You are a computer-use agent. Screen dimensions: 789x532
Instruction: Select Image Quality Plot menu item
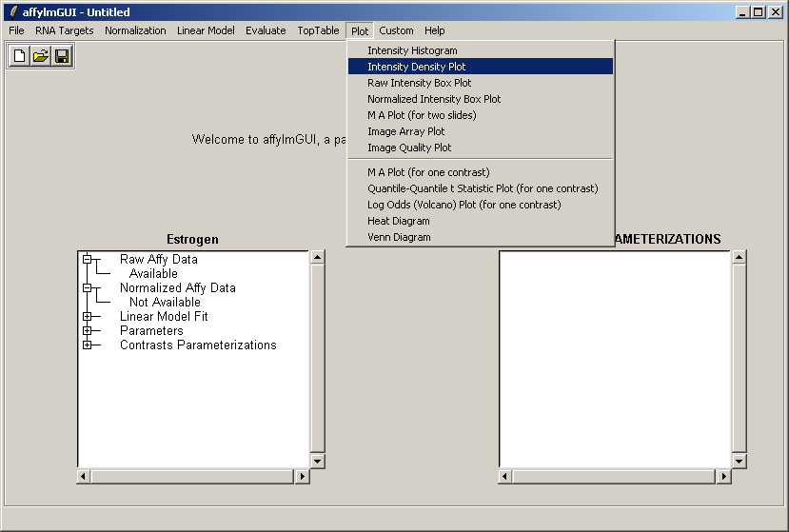click(x=409, y=148)
